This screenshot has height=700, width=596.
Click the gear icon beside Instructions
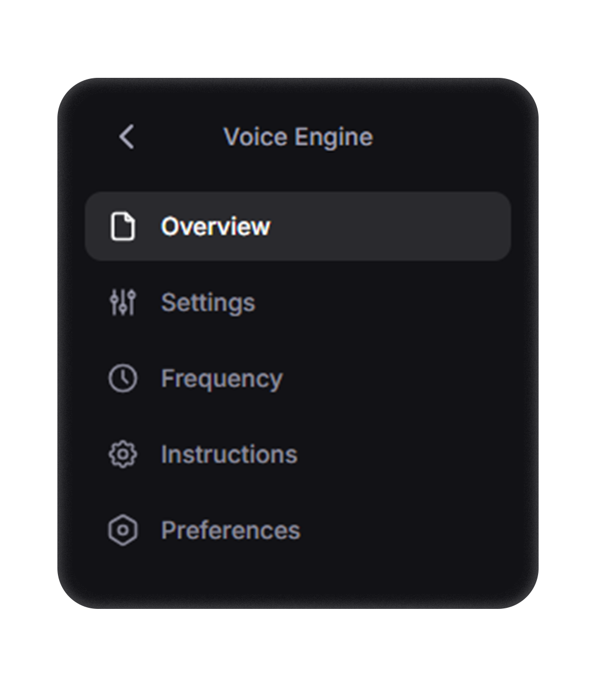point(123,455)
